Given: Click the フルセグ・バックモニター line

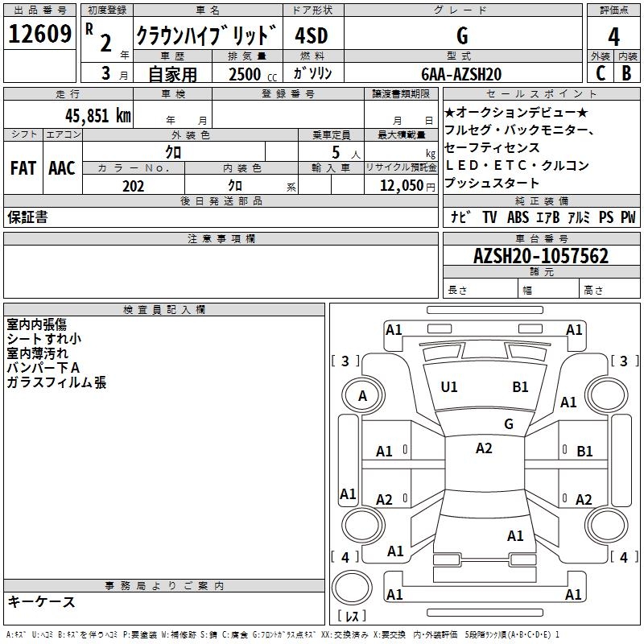Looking at the screenshot, I should tap(519, 130).
